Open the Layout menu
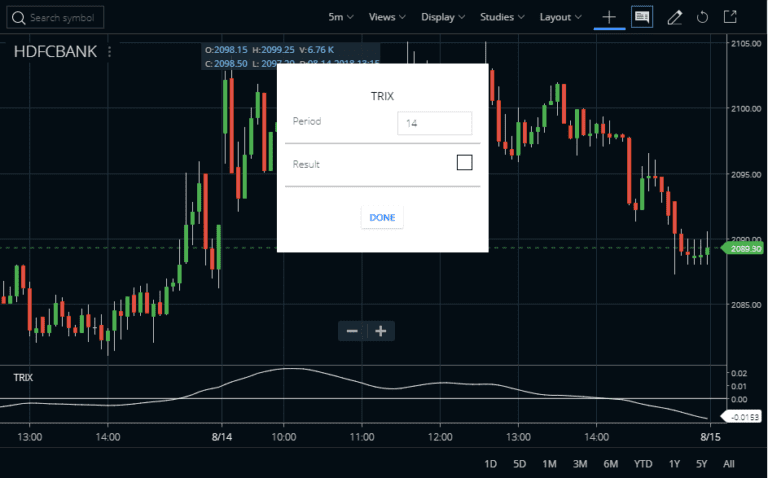Screen dimensions: 768x478 coord(560,17)
